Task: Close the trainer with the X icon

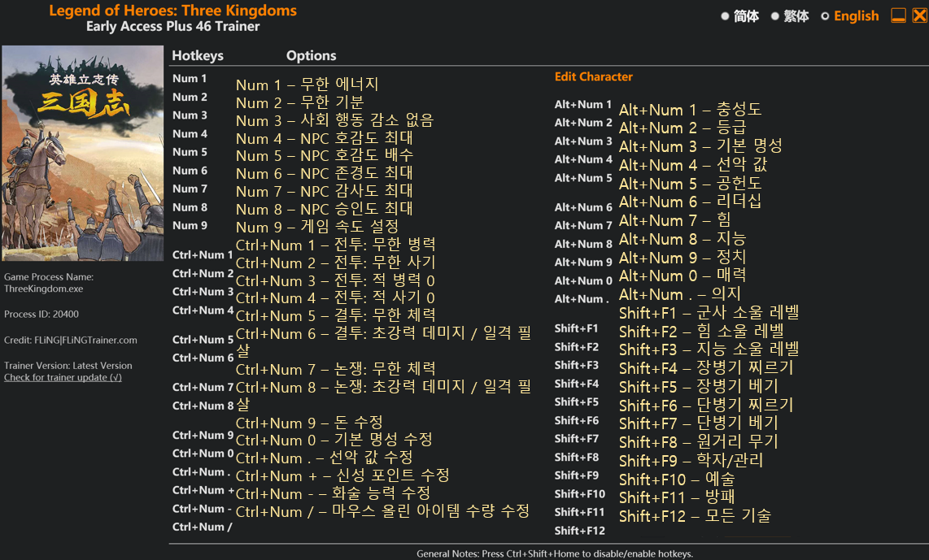Action: click(x=919, y=15)
